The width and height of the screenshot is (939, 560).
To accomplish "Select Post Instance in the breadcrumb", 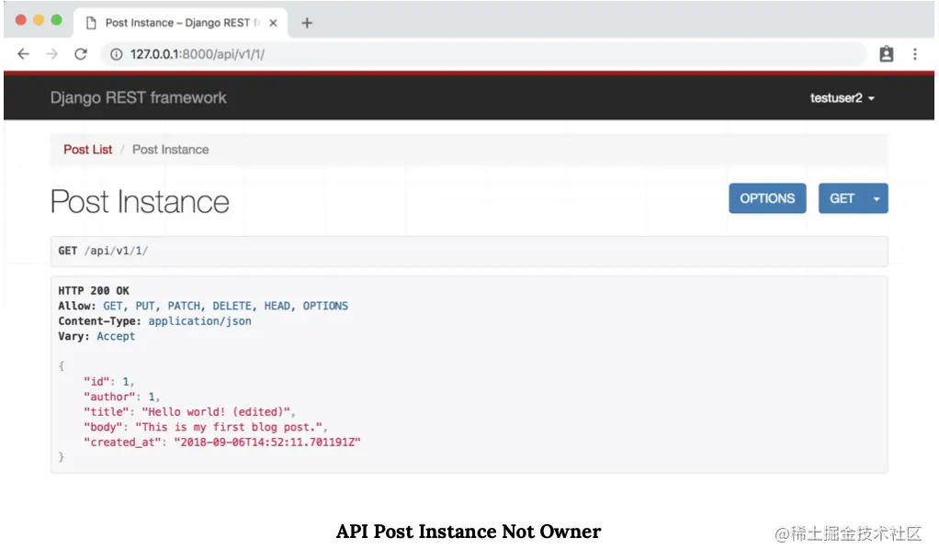I will pyautogui.click(x=171, y=150).
